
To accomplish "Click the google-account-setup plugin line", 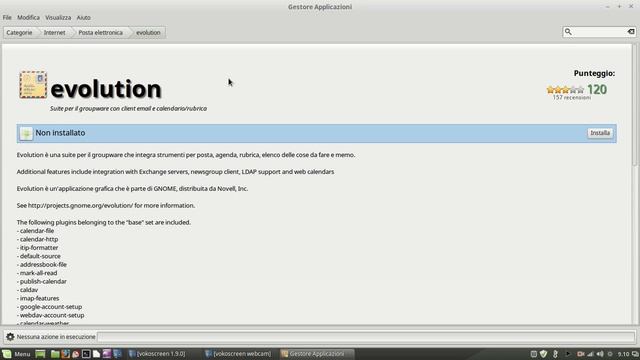I will click(x=49, y=307).
